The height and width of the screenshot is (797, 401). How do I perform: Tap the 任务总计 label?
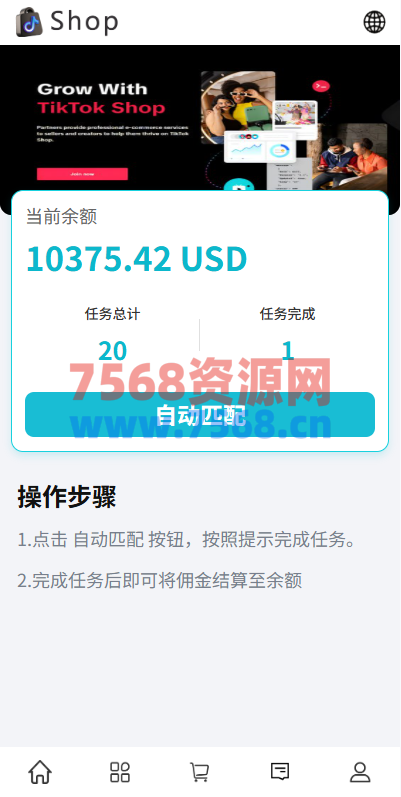coord(112,314)
